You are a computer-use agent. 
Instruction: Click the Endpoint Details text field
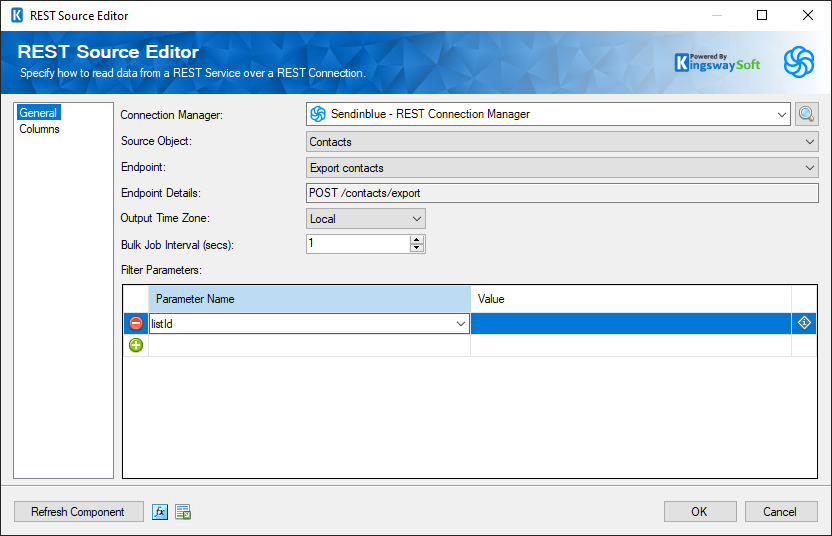click(x=562, y=193)
